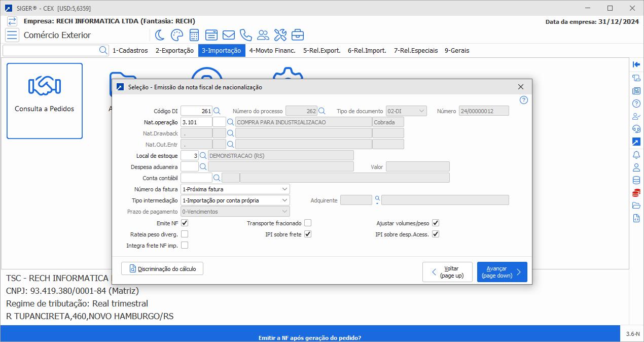Click the Discriminação do cálculo button
The height and width of the screenshot is (342, 644).
tap(162, 268)
